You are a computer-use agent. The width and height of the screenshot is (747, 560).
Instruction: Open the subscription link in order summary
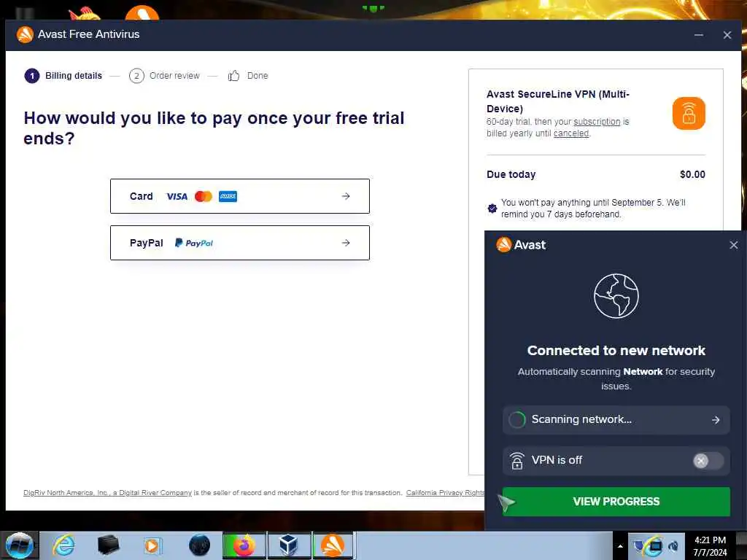coord(597,122)
